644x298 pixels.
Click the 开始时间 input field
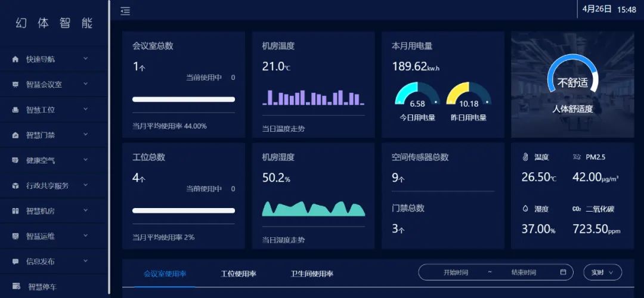456,272
